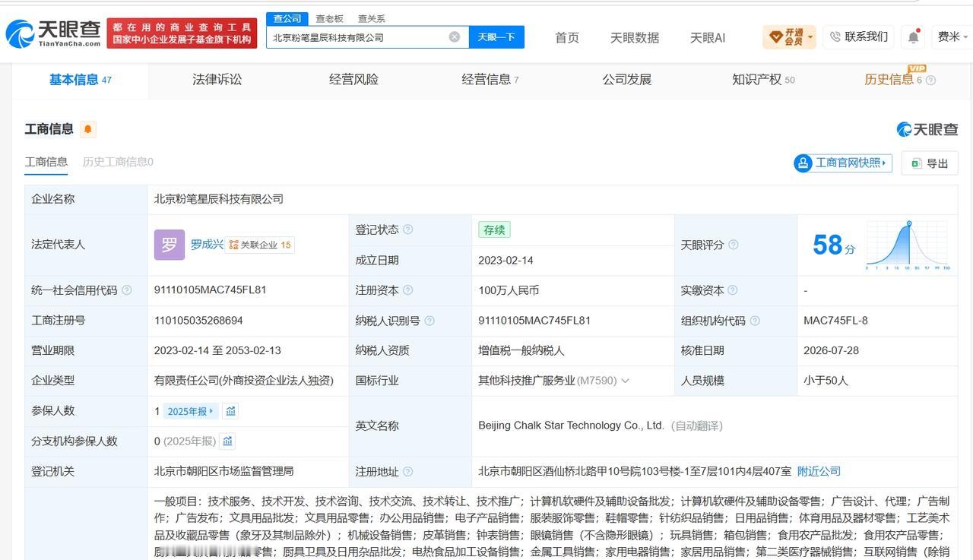
Task: Expand the 工商官网快照 arrow button
Action: click(x=842, y=163)
